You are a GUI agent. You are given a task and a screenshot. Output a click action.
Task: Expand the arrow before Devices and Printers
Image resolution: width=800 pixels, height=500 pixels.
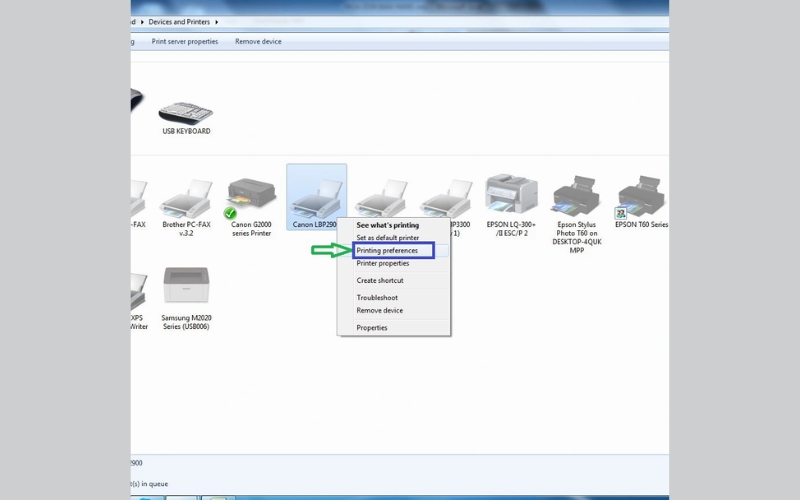tap(142, 22)
